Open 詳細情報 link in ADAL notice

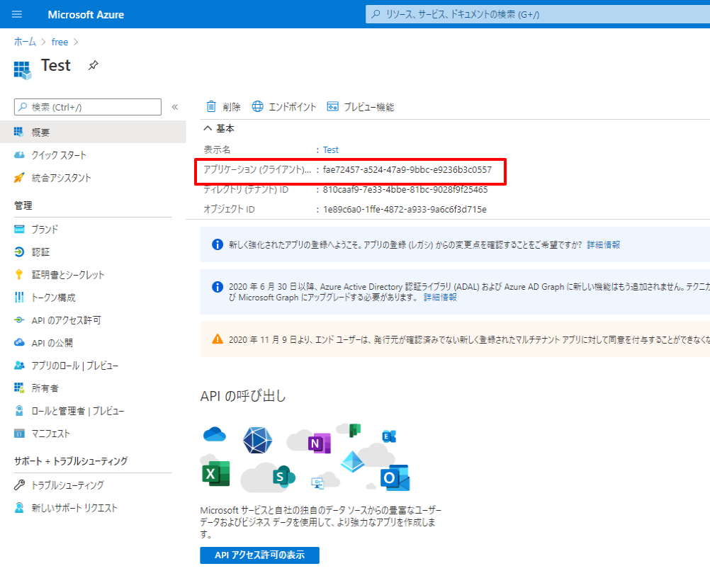(440, 298)
